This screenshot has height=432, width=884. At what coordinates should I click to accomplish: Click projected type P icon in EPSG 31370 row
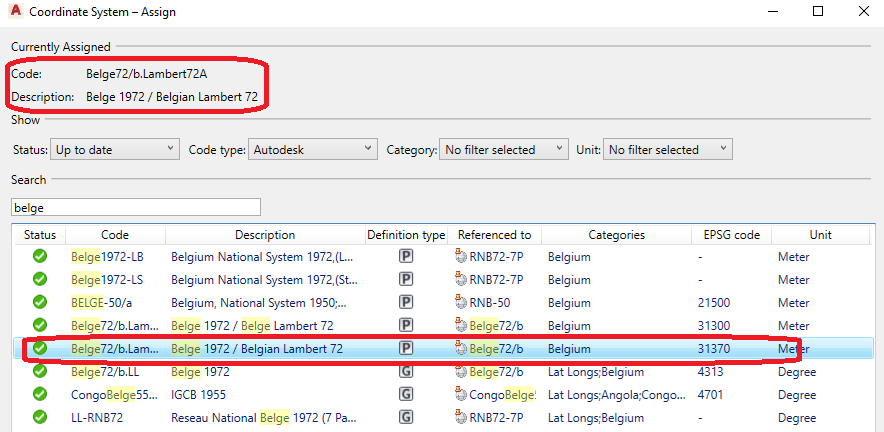tap(406, 349)
